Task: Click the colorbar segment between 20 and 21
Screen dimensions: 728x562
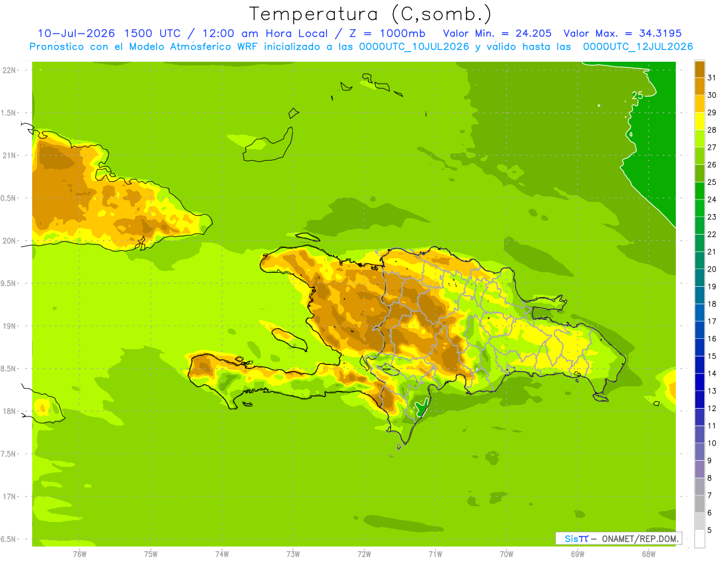Action: 699,260
